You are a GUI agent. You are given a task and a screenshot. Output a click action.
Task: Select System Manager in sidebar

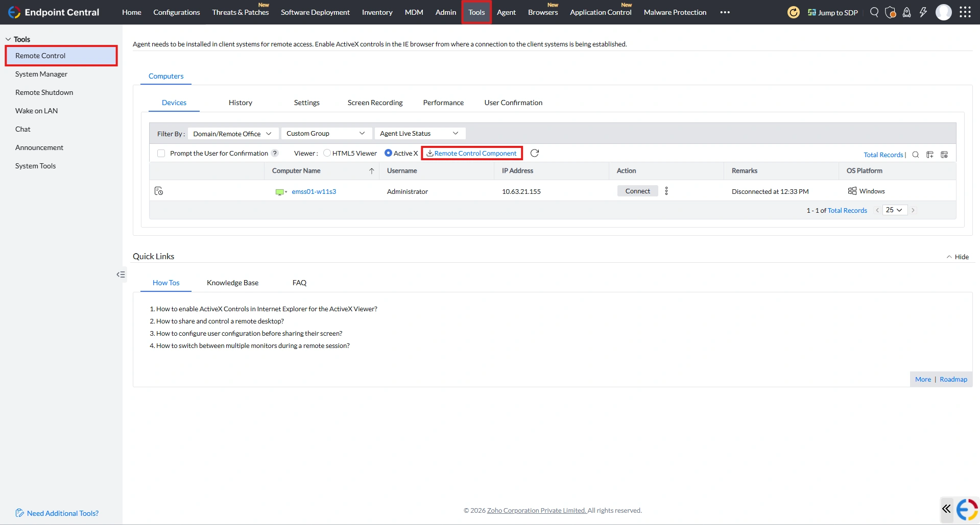pyautogui.click(x=41, y=74)
